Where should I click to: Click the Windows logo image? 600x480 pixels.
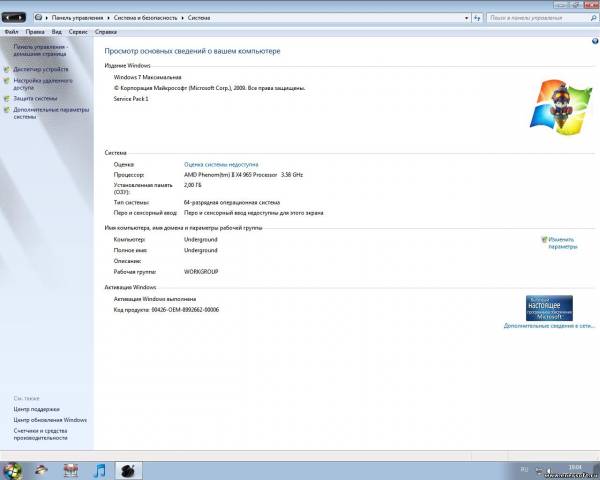point(561,107)
